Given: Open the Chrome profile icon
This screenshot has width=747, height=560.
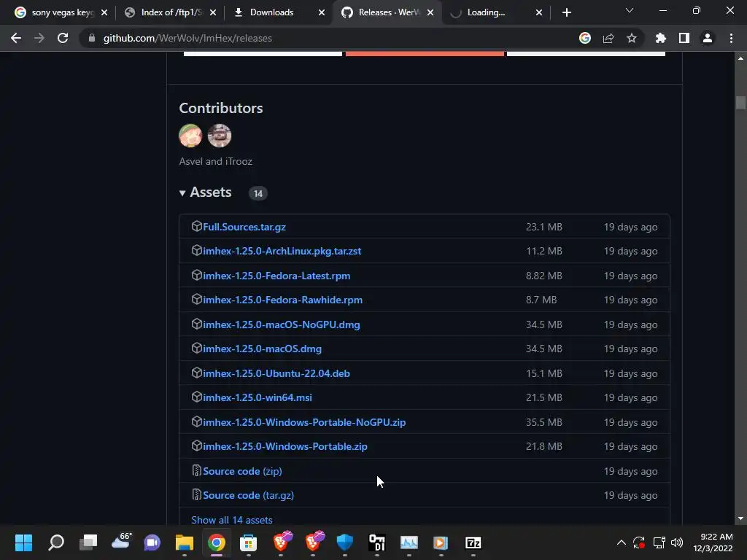Looking at the screenshot, I should (x=708, y=38).
